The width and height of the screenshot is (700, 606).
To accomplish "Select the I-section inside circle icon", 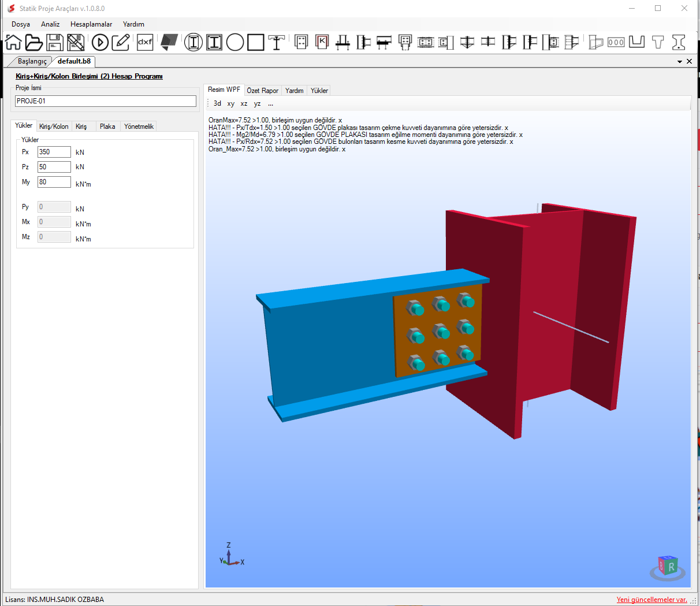I will coord(193,42).
